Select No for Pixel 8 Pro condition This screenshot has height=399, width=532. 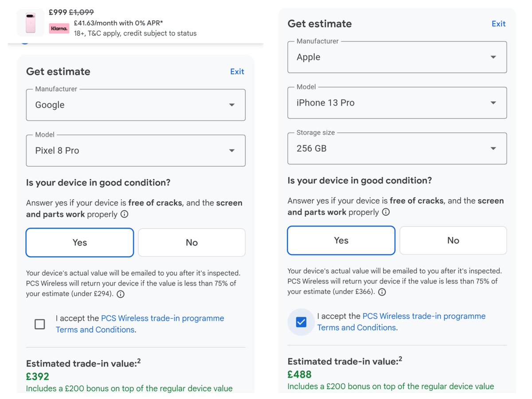point(192,243)
